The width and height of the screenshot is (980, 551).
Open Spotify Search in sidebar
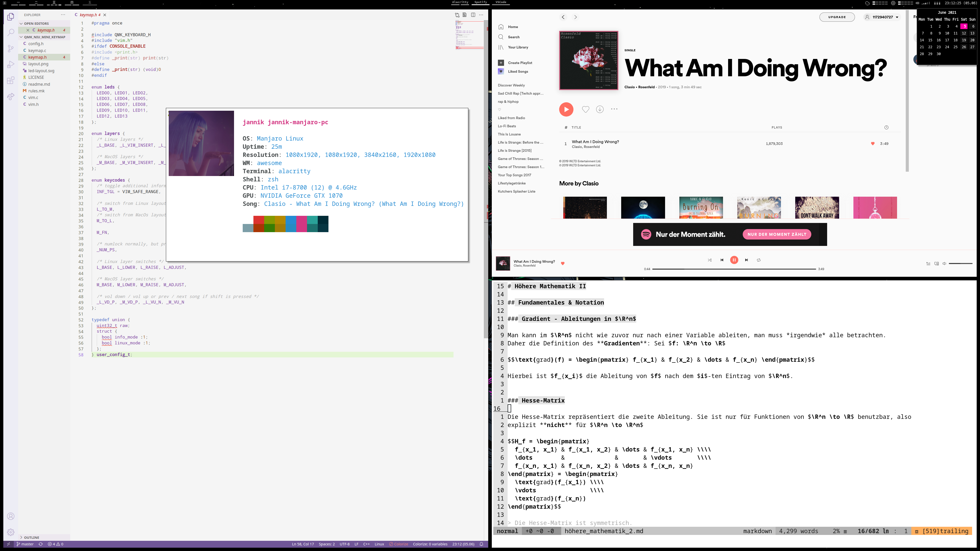tap(509, 37)
